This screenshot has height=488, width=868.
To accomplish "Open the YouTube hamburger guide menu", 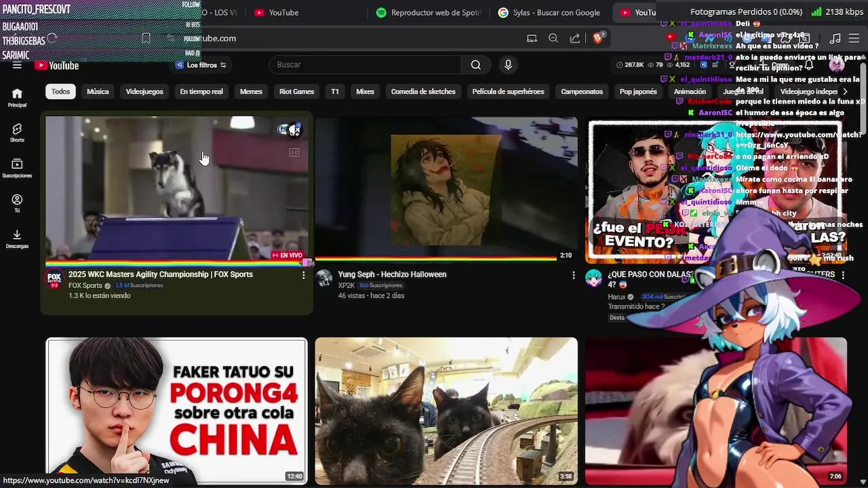I will pyautogui.click(x=17, y=65).
